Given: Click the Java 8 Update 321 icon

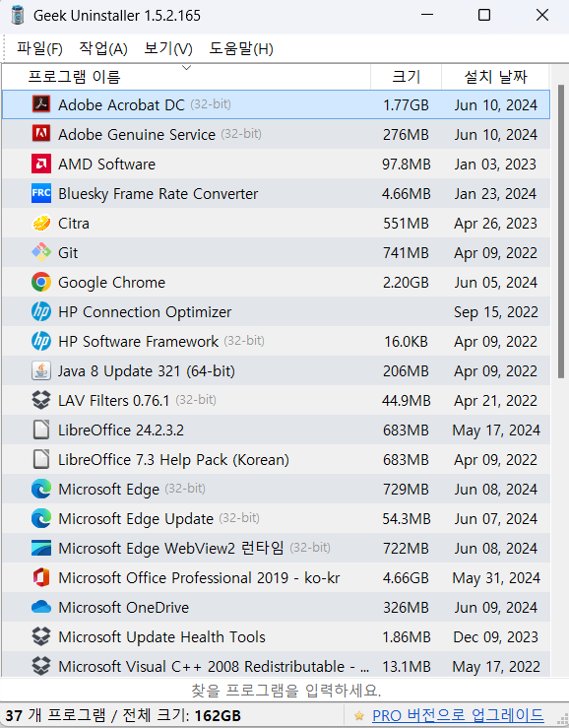Looking at the screenshot, I should [x=41, y=371].
